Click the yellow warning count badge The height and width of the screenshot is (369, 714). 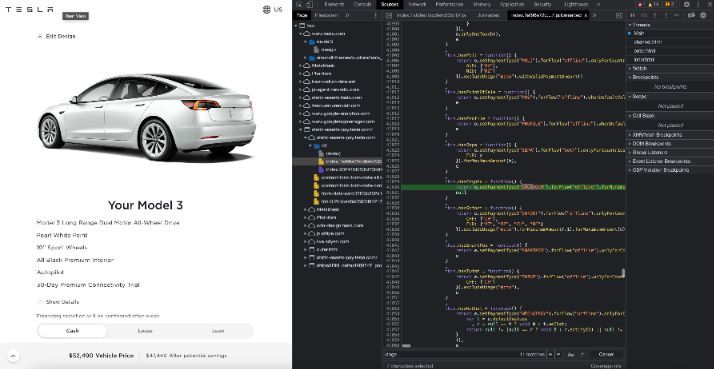(x=653, y=4)
